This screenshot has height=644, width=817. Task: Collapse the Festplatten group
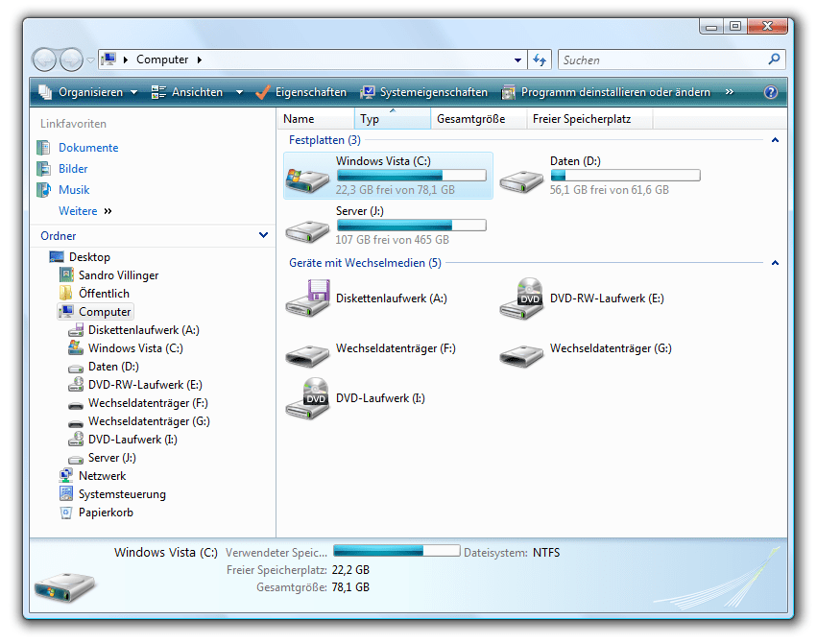[x=775, y=140]
